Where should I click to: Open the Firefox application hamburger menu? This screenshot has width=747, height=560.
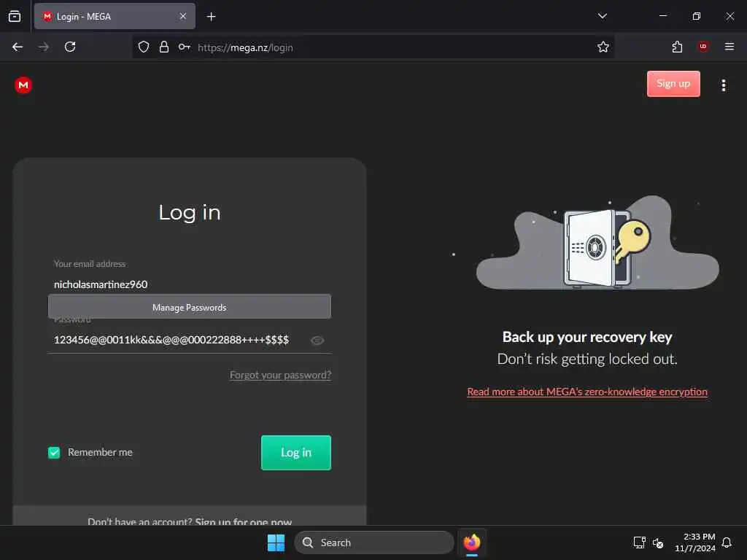click(x=729, y=47)
